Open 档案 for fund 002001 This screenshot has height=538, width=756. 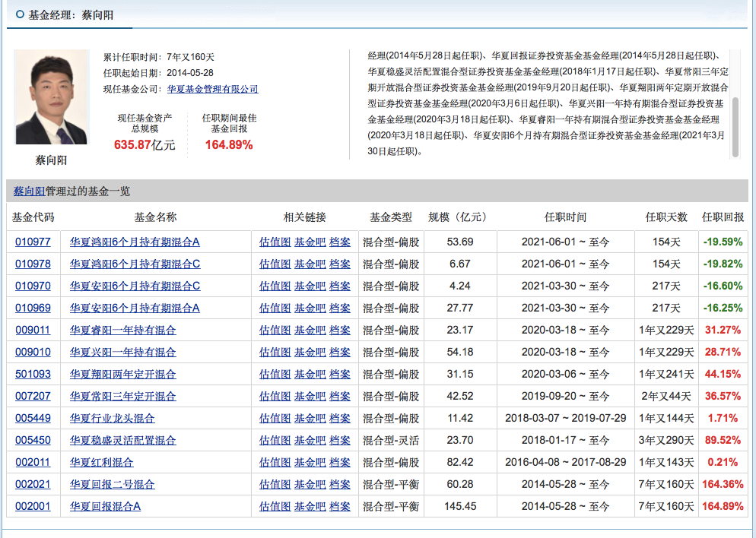click(x=340, y=507)
